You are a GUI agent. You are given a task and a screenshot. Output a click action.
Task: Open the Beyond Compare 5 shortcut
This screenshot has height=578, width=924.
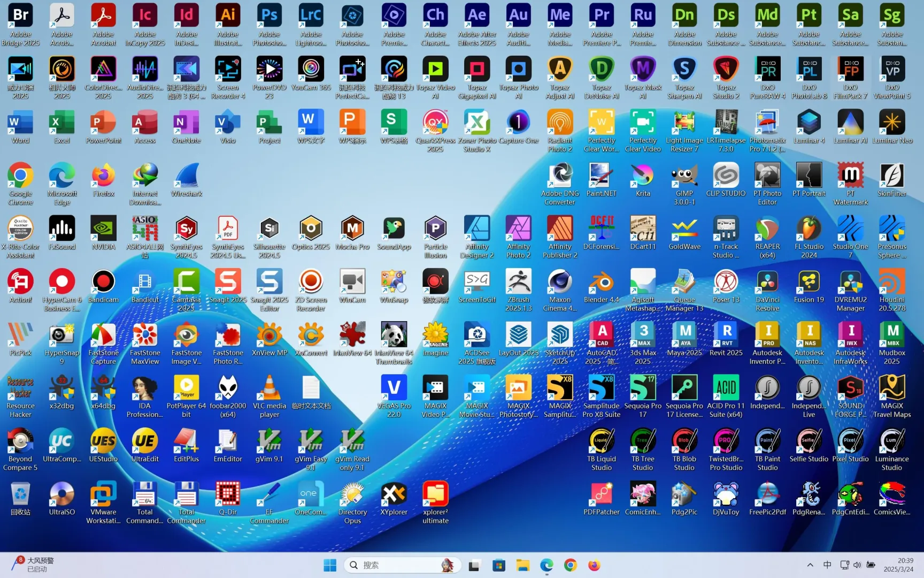click(20, 448)
